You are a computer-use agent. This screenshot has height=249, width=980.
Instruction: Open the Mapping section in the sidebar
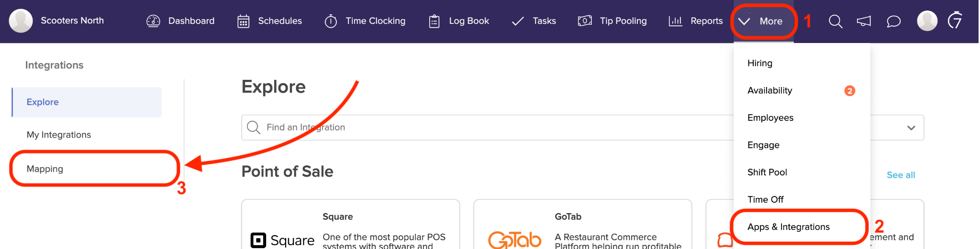coord(45,169)
